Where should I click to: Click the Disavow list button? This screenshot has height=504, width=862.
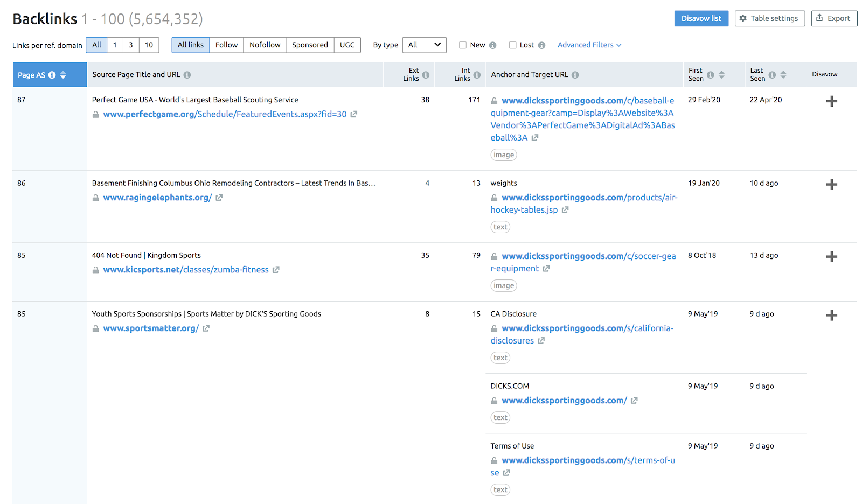[x=701, y=18]
